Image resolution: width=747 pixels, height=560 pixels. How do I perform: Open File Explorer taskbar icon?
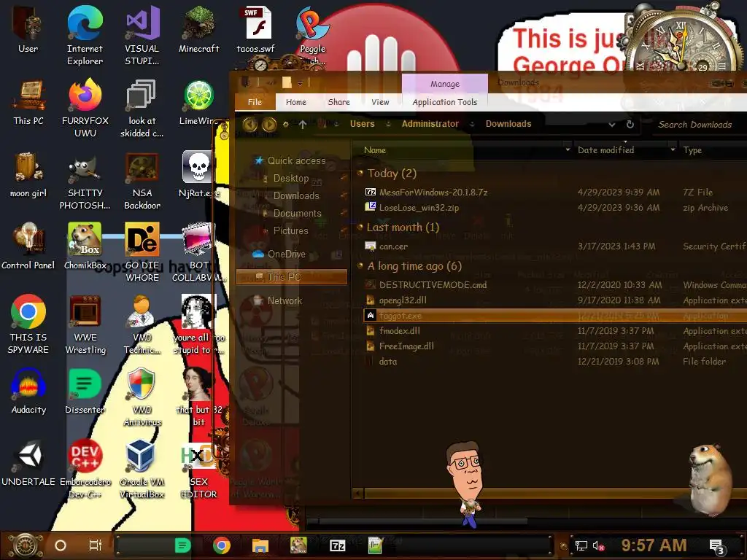tap(260, 545)
